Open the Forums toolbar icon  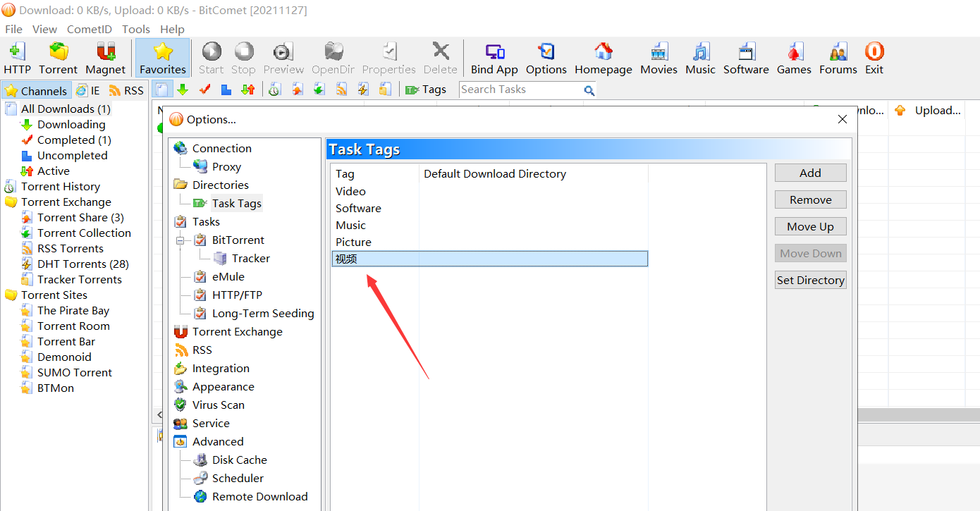838,58
